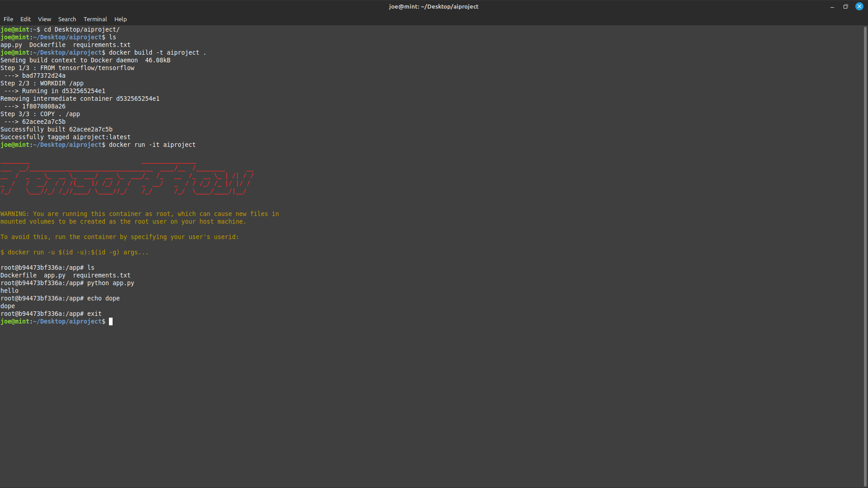This screenshot has width=868, height=488.
Task: Minimize the terminal window
Action: pos(832,6)
